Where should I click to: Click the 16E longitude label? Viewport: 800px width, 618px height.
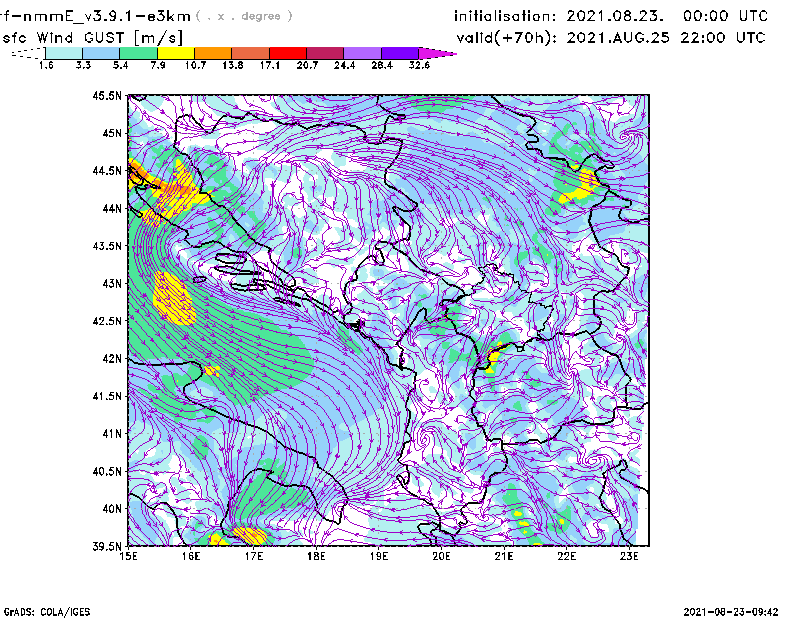coord(191,556)
